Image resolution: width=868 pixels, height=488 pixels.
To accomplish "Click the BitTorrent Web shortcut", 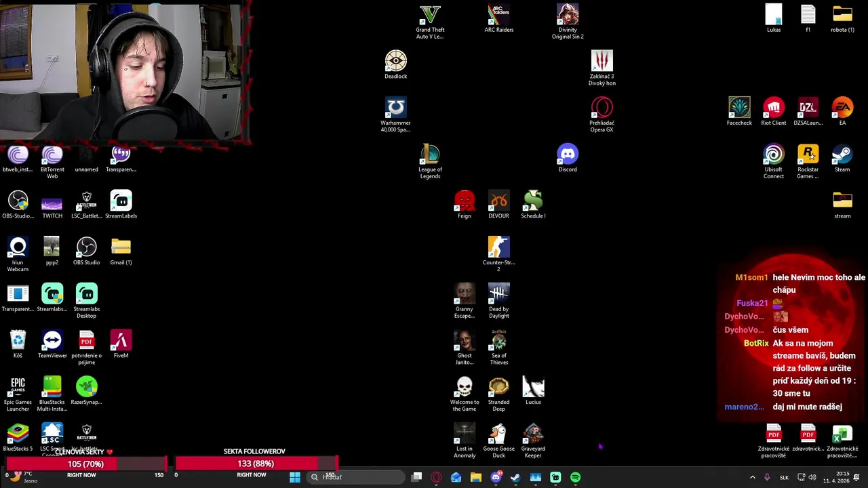I will tap(52, 161).
